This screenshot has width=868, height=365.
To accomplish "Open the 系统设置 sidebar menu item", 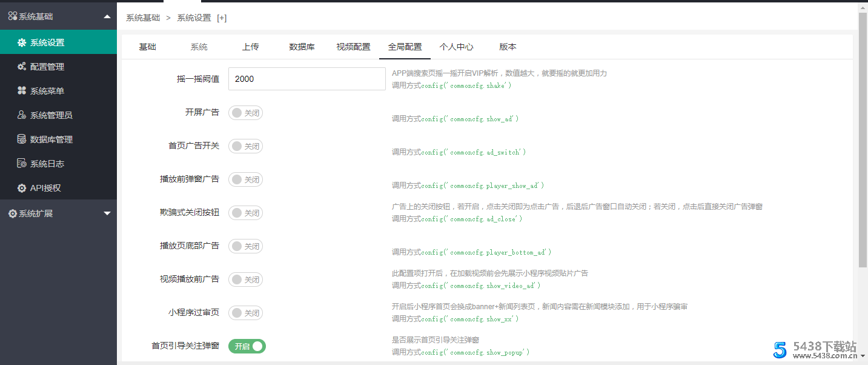I will [44, 42].
